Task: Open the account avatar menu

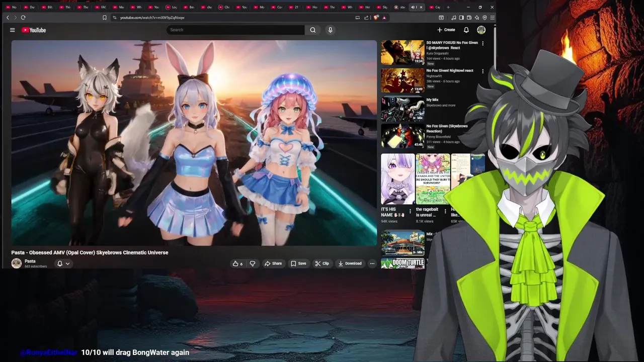Action: coord(481,30)
